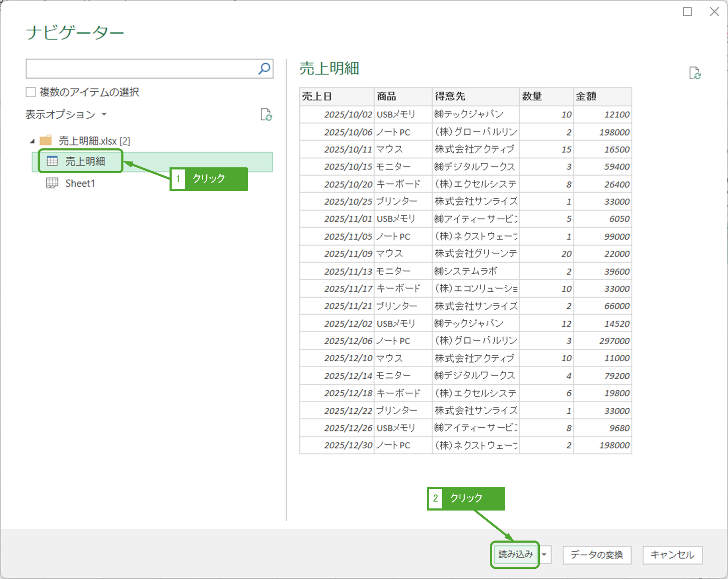Click the Sheet1 worksheet icon
Screen dimensions: 728x579
tap(52, 183)
